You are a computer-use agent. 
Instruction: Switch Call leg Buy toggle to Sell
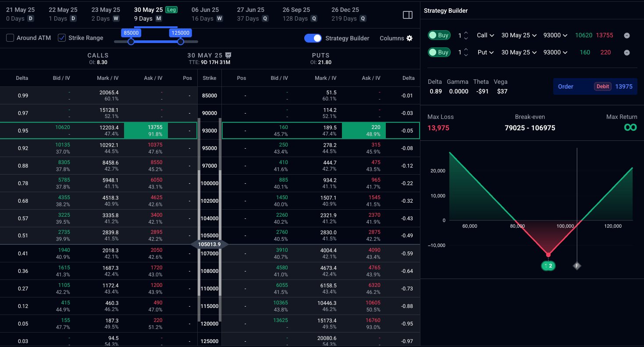439,36
